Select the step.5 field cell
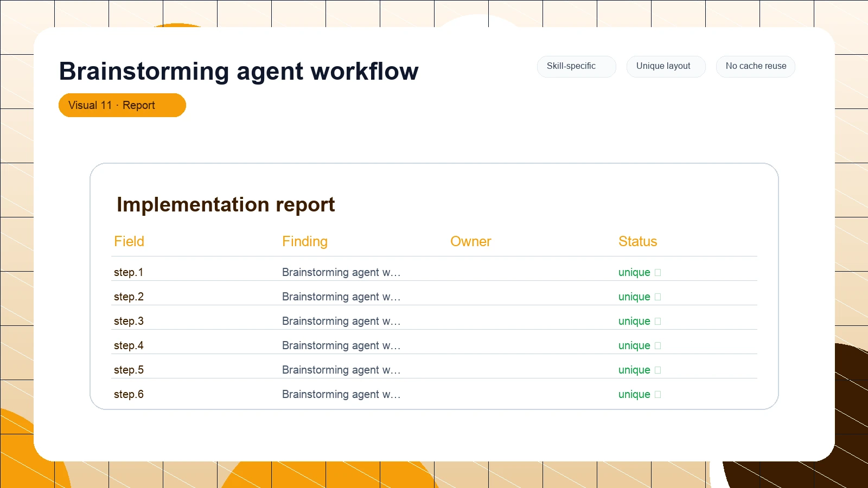Viewport: 868px width, 488px height. click(129, 370)
